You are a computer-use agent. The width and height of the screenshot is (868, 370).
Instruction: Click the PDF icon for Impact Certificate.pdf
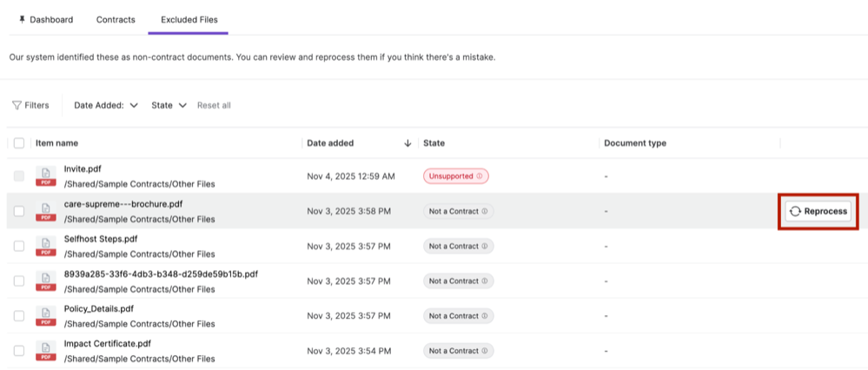pos(45,351)
